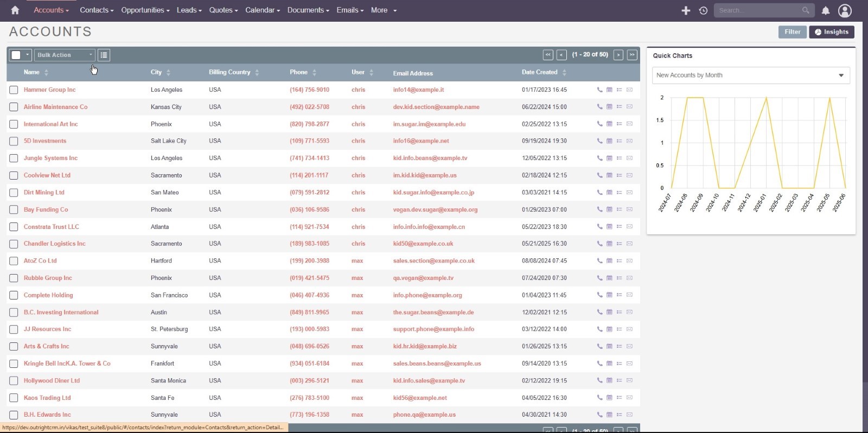Image resolution: width=868 pixels, height=433 pixels.
Task: Log call for Hammer Group Inc
Action: (599, 90)
